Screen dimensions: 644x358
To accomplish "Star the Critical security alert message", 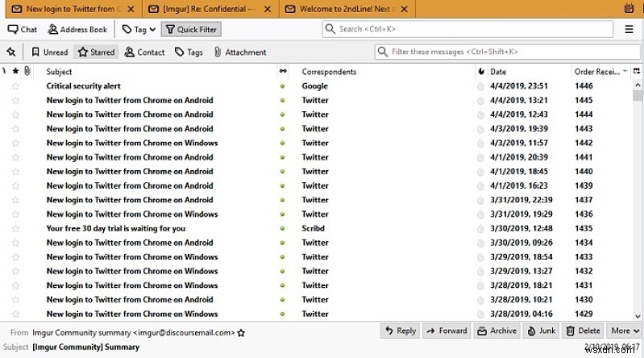I will click(x=15, y=86).
